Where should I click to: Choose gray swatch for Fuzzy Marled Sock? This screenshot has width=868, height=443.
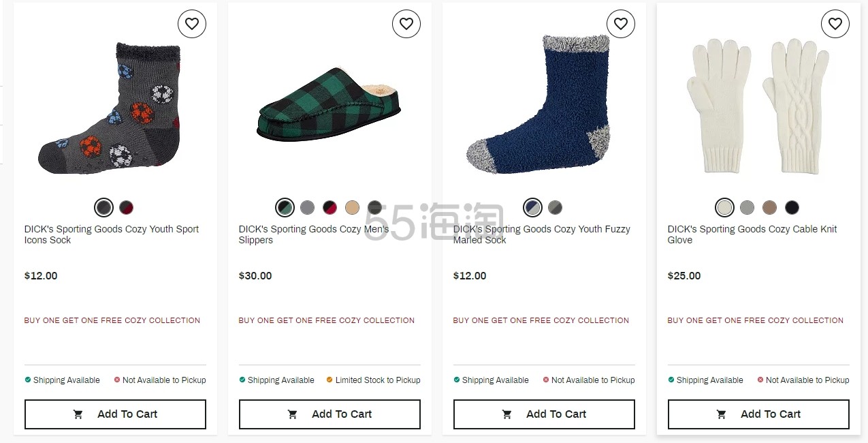556,207
